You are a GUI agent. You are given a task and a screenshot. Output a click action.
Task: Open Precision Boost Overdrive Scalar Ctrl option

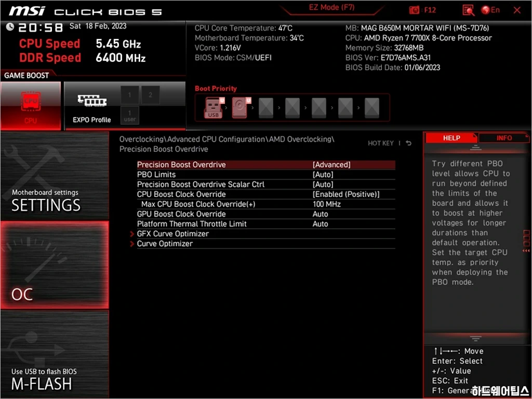click(x=266, y=184)
